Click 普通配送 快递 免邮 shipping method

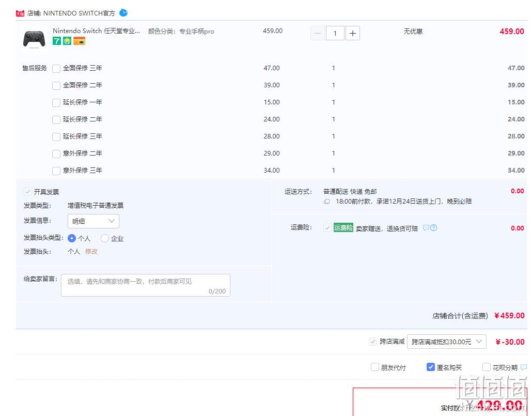coord(350,192)
